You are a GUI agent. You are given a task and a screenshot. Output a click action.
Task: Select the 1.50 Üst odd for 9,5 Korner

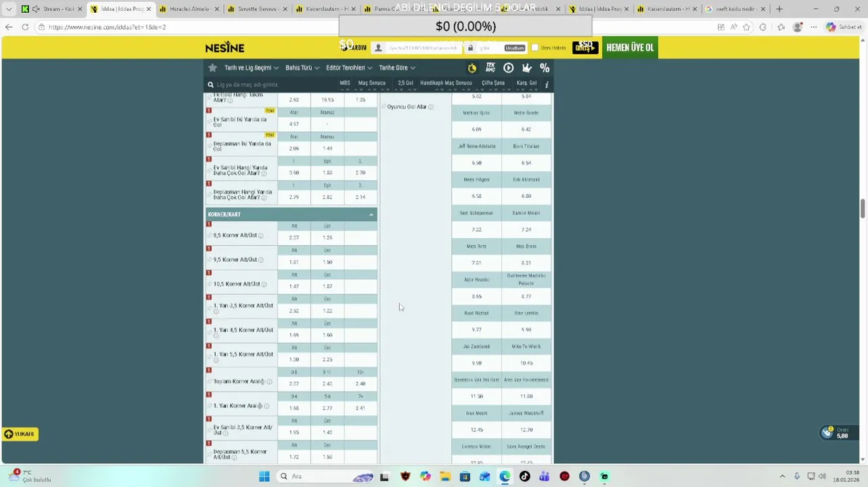327,262
